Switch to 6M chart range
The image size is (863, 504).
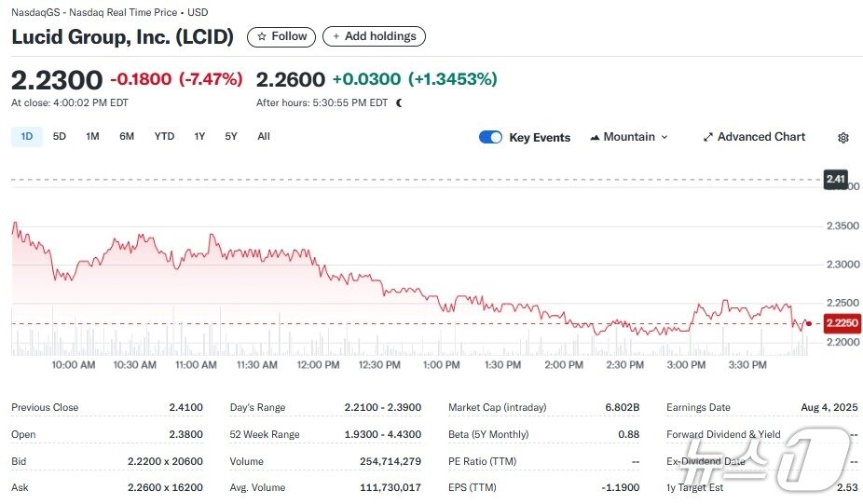127,136
